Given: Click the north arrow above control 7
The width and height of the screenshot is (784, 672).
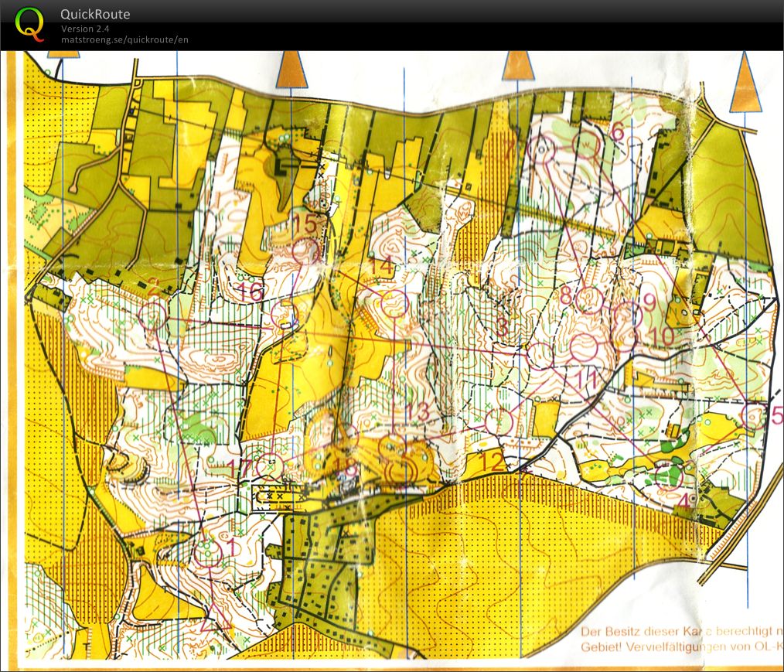Looking at the screenshot, I should 518,67.
